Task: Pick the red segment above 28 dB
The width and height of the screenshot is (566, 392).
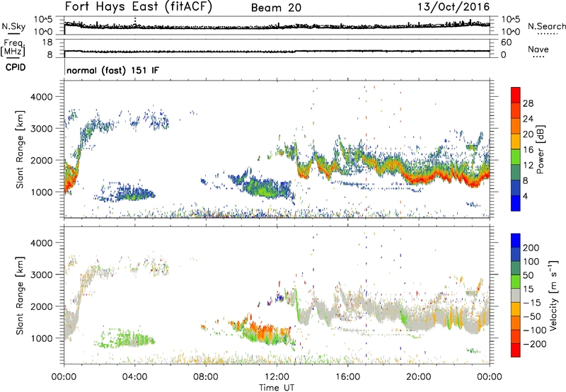Action: coord(516,96)
